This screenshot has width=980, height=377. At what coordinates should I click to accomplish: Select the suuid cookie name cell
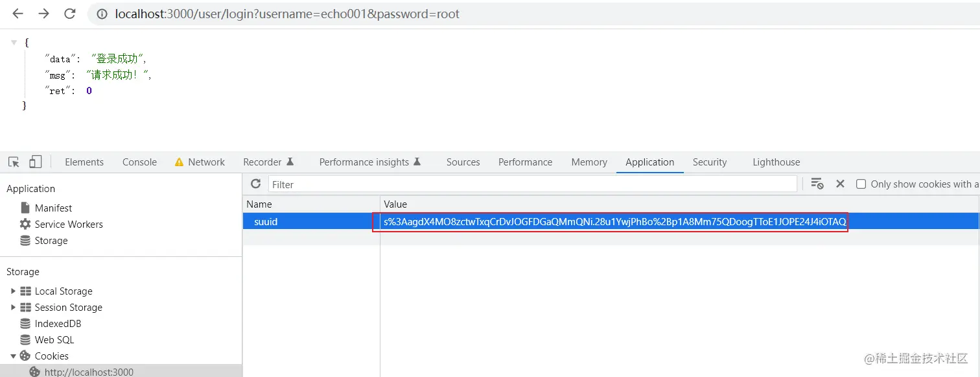(x=311, y=221)
